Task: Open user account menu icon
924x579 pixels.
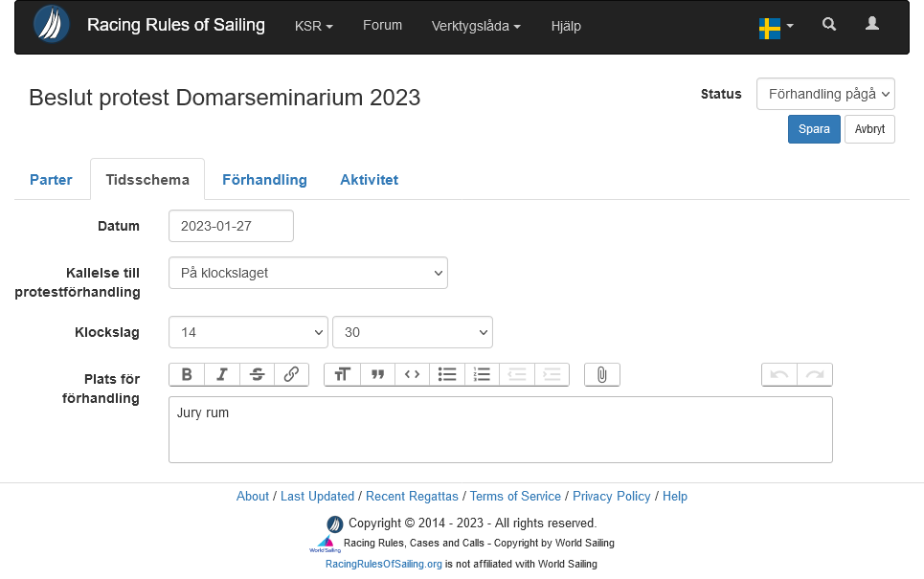Action: pyautogui.click(x=871, y=25)
